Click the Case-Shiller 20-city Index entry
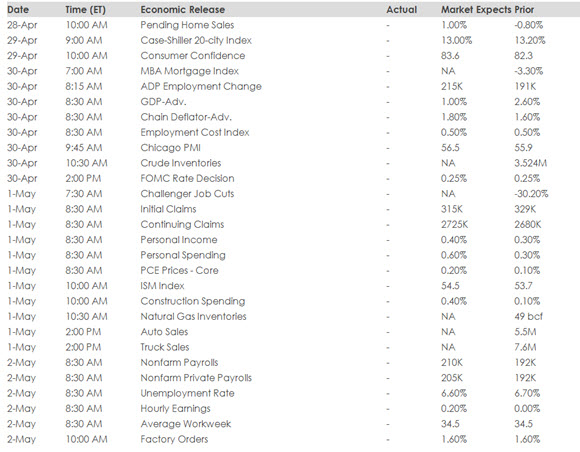Image resolution: width=580 pixels, height=452 pixels. coord(196,40)
